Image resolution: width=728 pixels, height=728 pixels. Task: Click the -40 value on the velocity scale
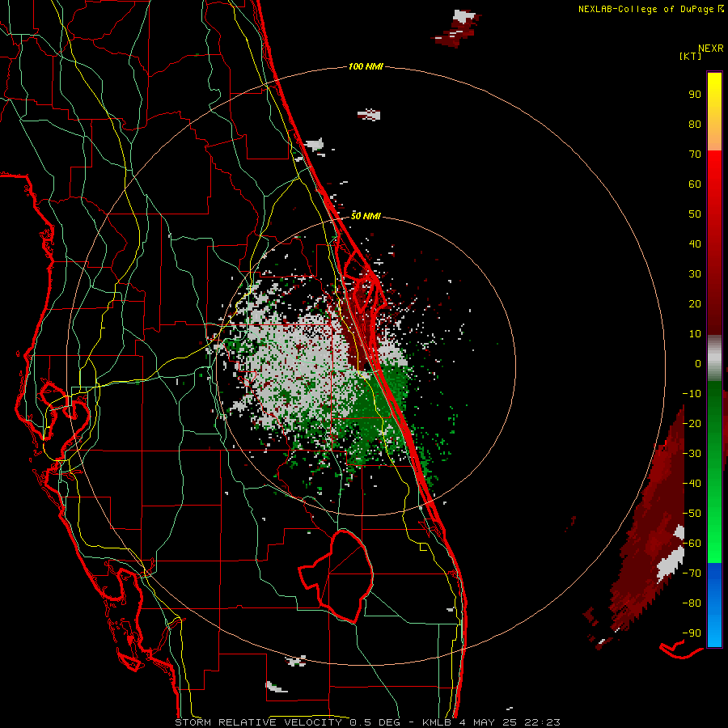click(692, 484)
